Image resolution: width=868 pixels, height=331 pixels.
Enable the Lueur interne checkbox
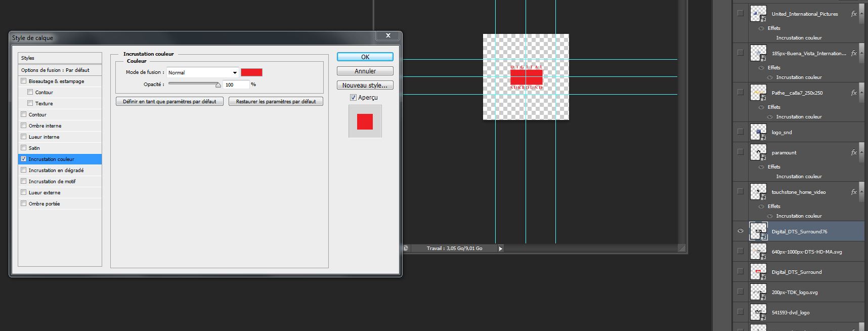tap(23, 137)
